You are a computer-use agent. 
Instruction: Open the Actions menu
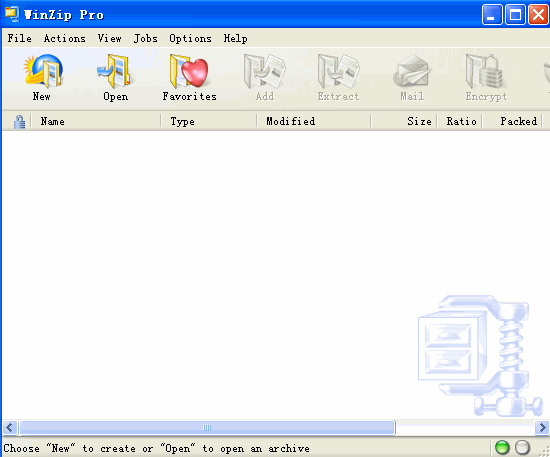[65, 38]
